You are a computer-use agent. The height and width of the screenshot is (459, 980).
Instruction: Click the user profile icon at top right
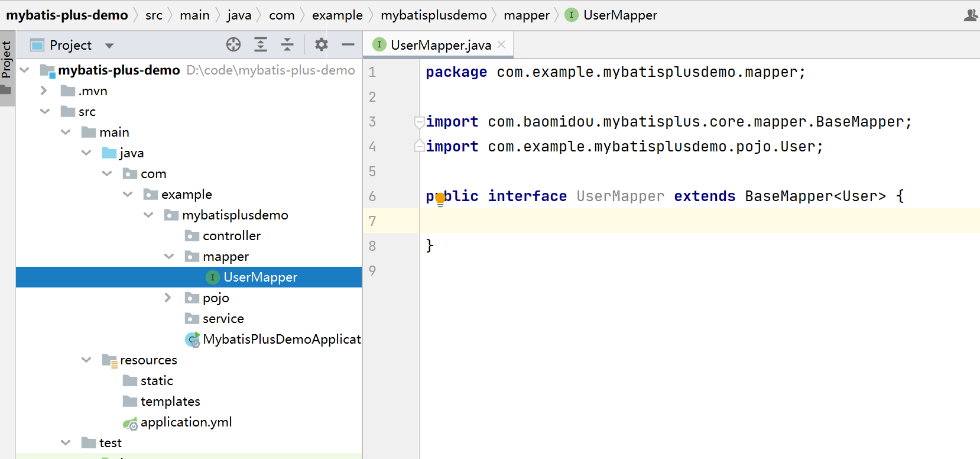click(x=970, y=15)
